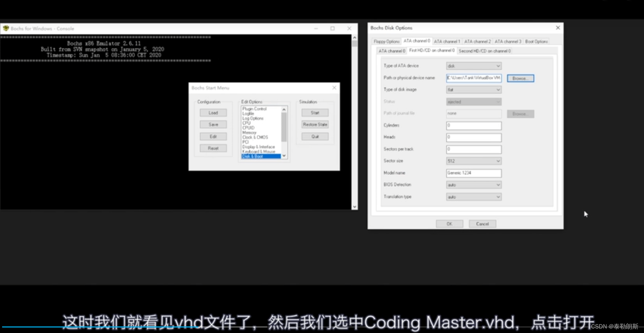Open the Sector size dropdown

coord(474,161)
